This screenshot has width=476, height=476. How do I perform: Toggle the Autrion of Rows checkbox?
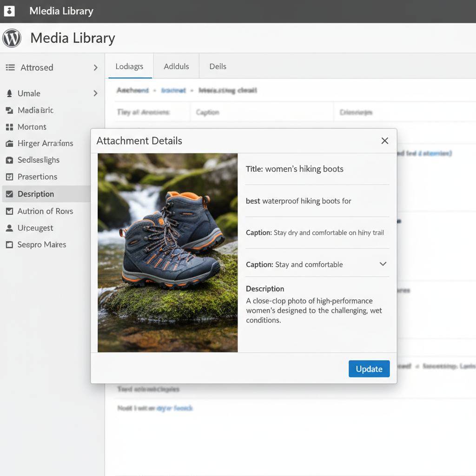9,212
